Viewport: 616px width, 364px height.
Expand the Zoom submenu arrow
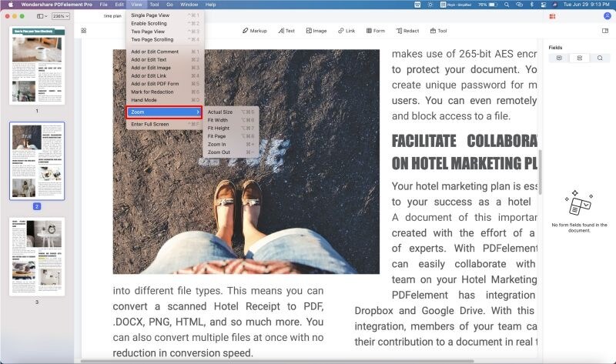click(x=198, y=112)
